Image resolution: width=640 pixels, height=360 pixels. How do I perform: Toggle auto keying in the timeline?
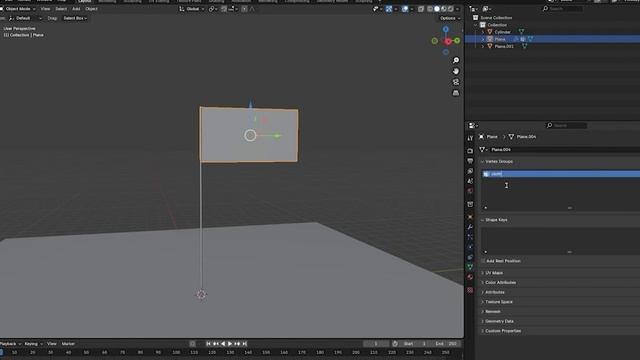pos(193,344)
